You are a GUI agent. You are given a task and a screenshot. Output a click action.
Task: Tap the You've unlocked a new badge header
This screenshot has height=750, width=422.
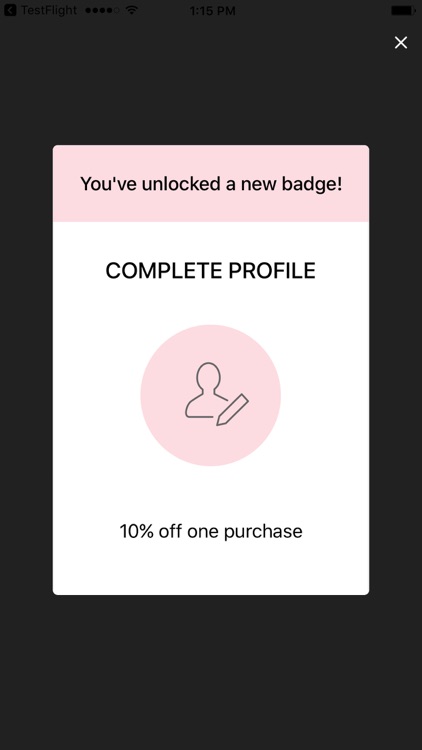pos(211,184)
